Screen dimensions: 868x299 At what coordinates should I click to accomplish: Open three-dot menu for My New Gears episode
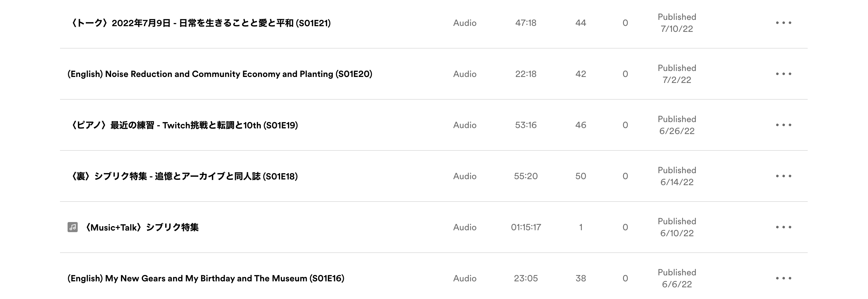tap(783, 278)
